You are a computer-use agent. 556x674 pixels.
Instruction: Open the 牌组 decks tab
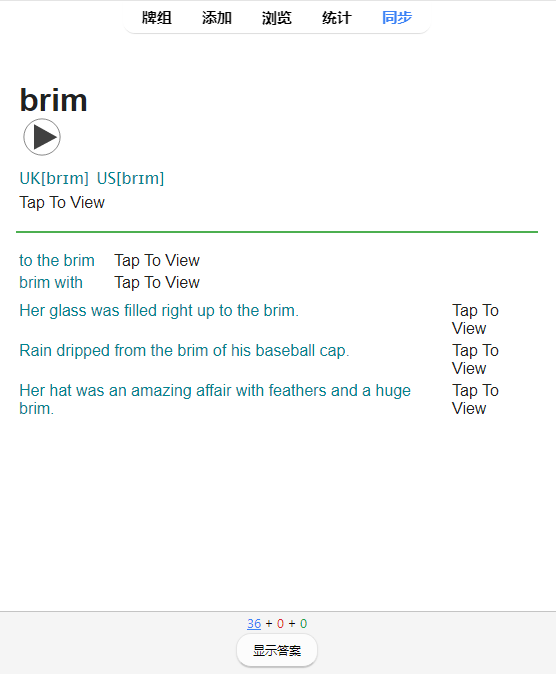(x=157, y=18)
